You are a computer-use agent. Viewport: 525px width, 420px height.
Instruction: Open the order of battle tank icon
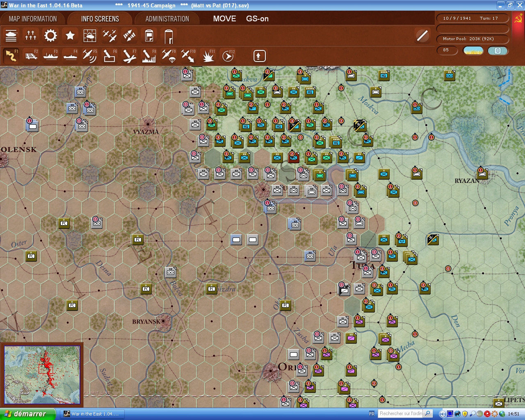pos(11,36)
